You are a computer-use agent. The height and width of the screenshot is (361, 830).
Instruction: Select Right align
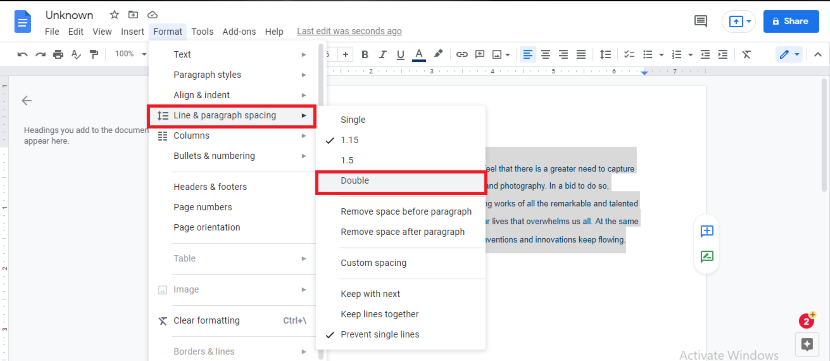[563, 54]
